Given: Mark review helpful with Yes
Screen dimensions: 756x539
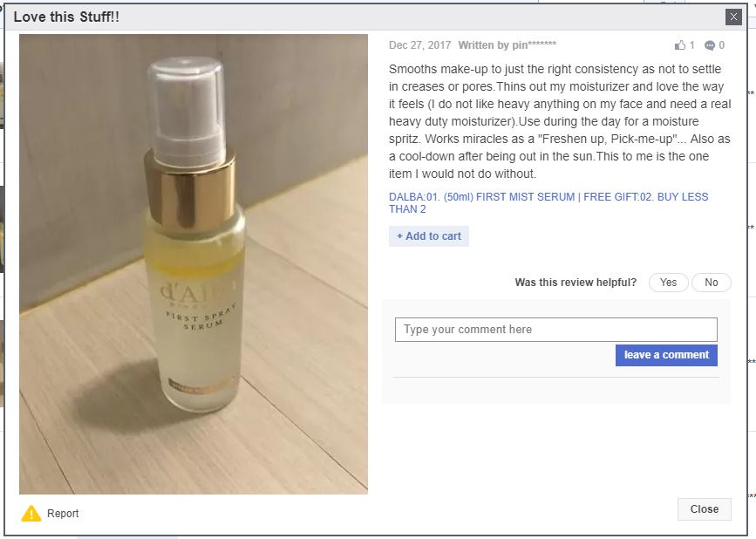Looking at the screenshot, I should (x=668, y=283).
